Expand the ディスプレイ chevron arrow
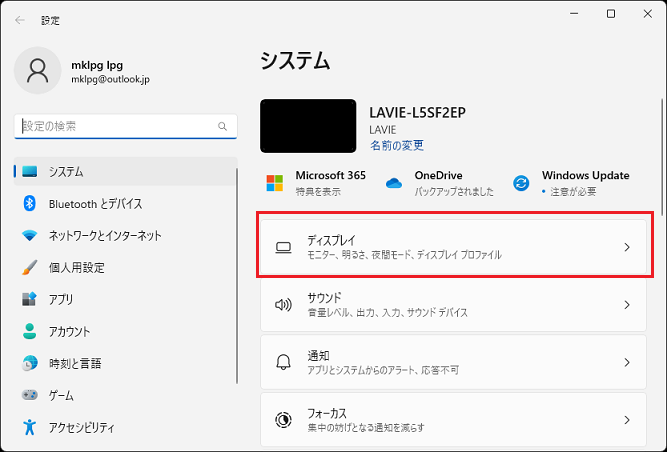 (x=627, y=247)
